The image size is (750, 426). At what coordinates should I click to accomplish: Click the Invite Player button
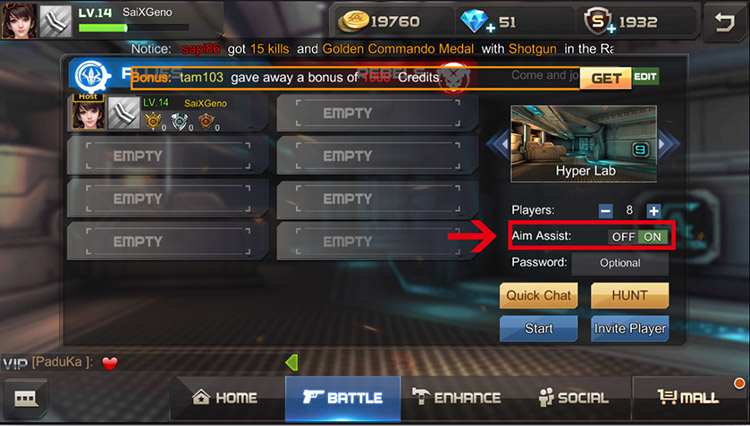pos(630,328)
